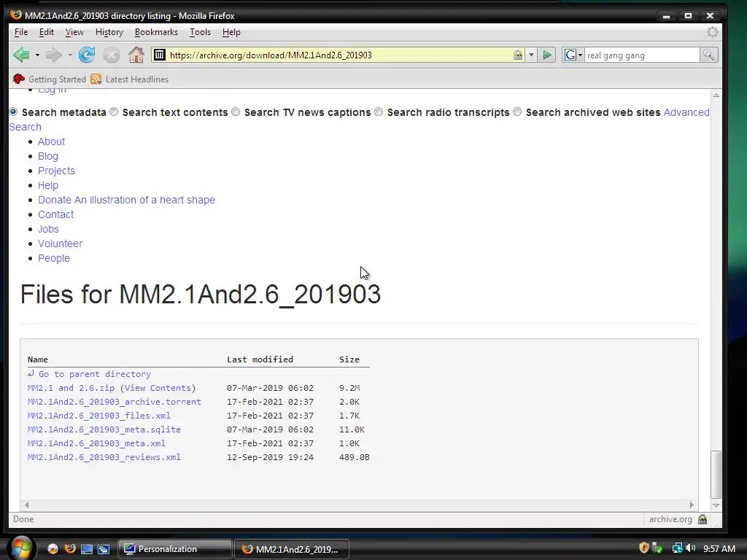Open the View Contents link
747x560 pixels.
[x=158, y=388]
